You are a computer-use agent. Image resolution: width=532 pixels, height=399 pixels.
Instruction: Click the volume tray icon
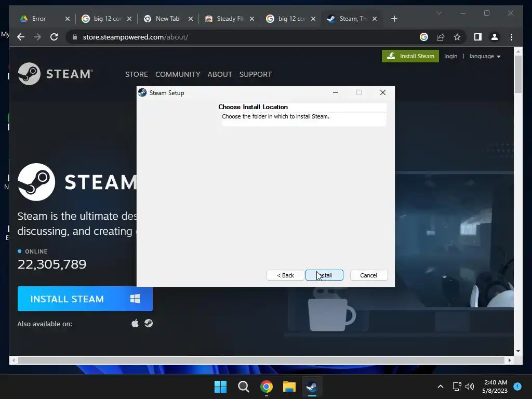pos(470,387)
